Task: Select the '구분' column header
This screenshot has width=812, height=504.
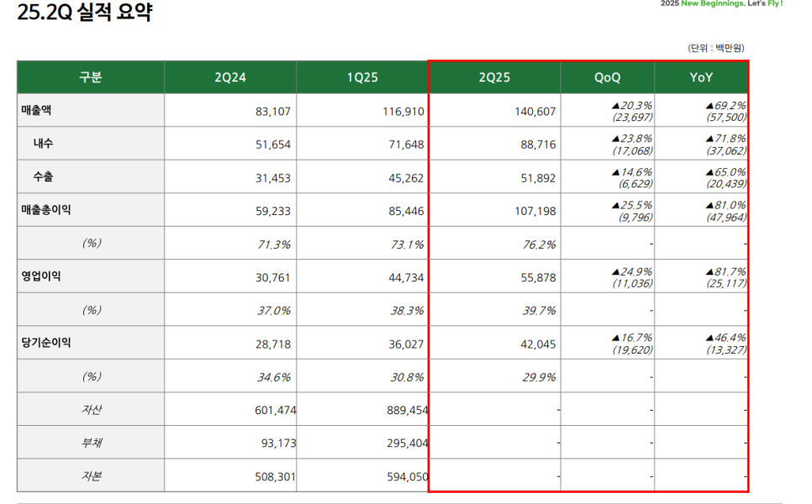Action: coord(91,77)
